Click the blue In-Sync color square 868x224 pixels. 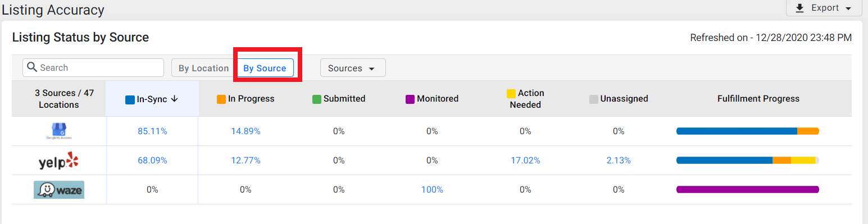tap(130, 99)
